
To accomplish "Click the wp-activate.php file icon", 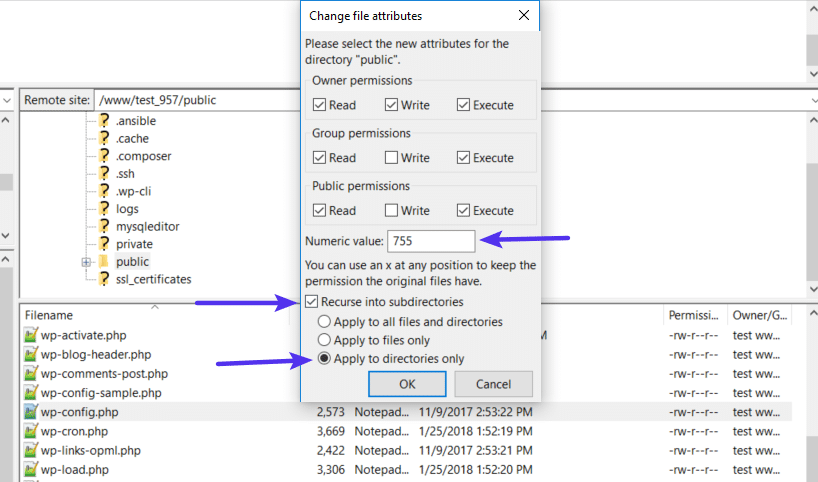I will 30,336.
